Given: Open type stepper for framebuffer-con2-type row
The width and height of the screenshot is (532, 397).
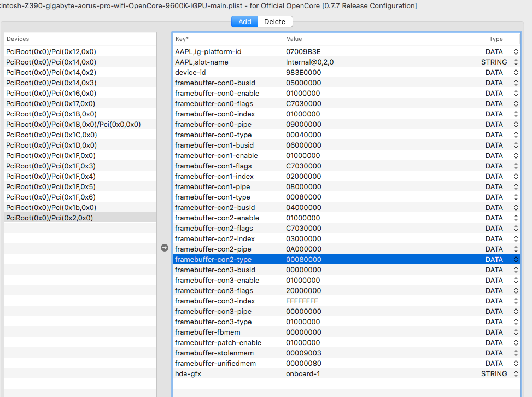Looking at the screenshot, I should (x=516, y=259).
